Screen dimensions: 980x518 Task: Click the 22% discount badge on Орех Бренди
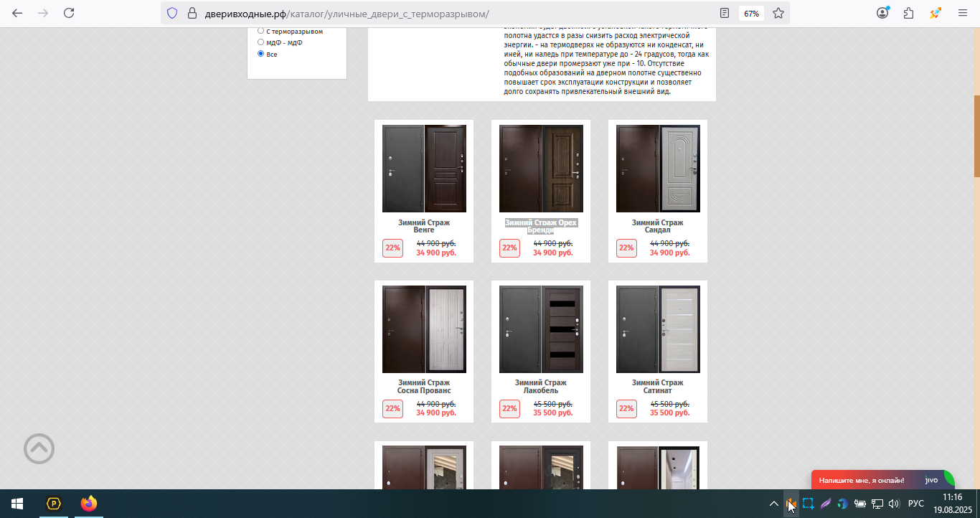click(509, 248)
